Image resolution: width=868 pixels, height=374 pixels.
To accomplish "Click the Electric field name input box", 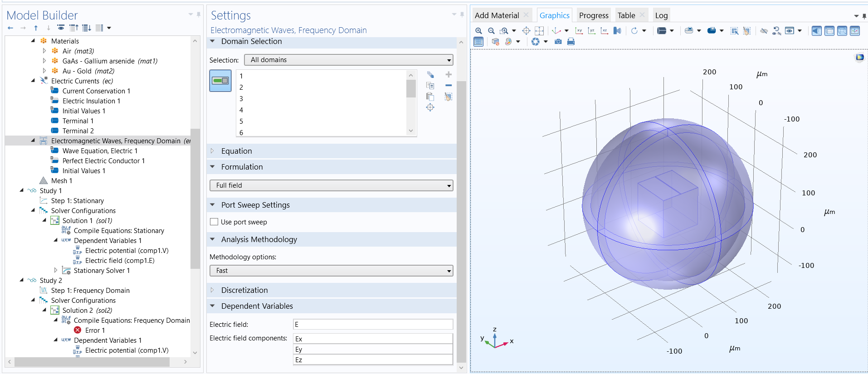I will (x=373, y=325).
